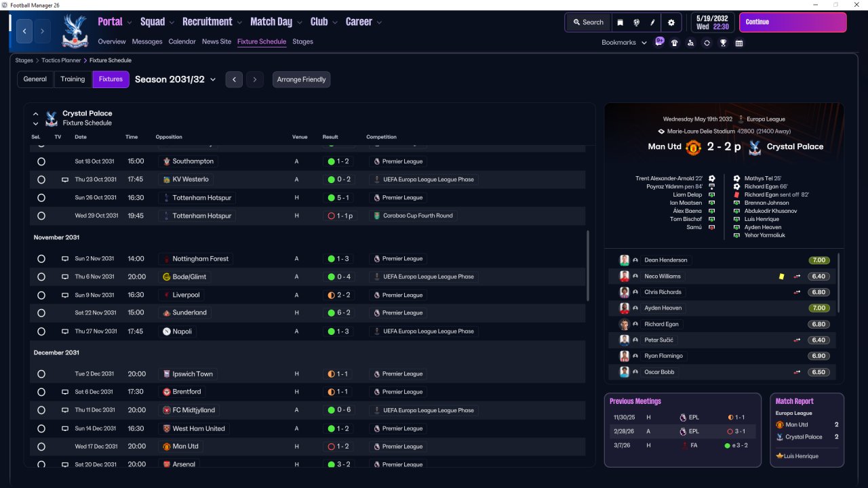This screenshot has width=868, height=488.
Task: Click the player ratings list scrollbar
Action: click(840, 283)
